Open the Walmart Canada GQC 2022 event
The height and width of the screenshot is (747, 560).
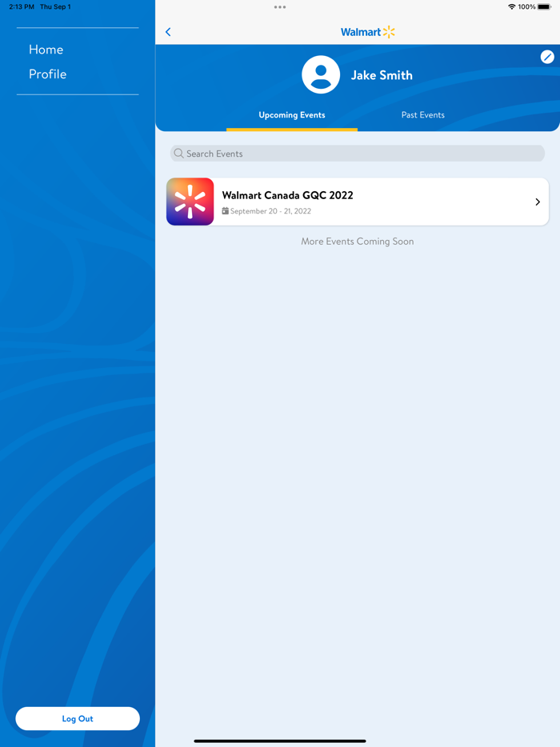(x=358, y=202)
